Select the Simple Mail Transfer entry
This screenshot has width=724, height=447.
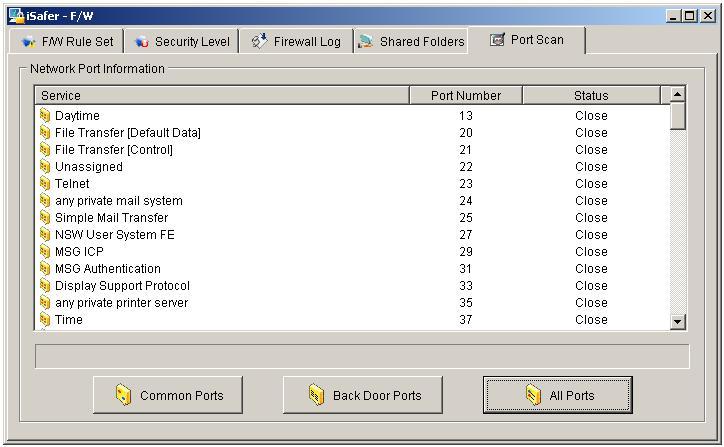111,217
